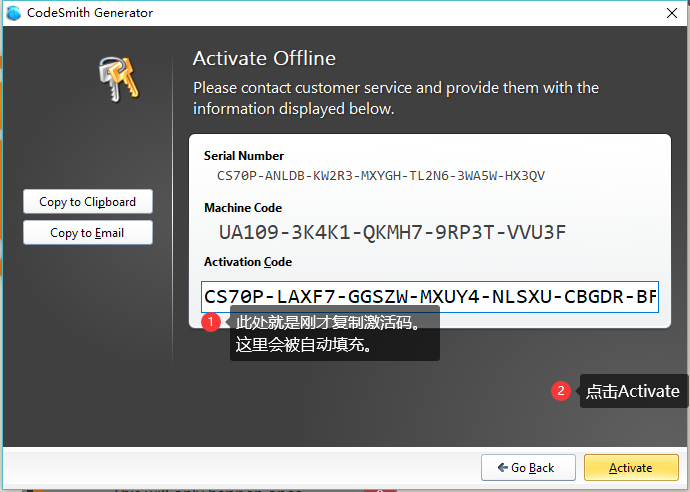The width and height of the screenshot is (690, 492).
Task: Click the CodeSmith Generator title bar icon
Action: click(x=13, y=13)
